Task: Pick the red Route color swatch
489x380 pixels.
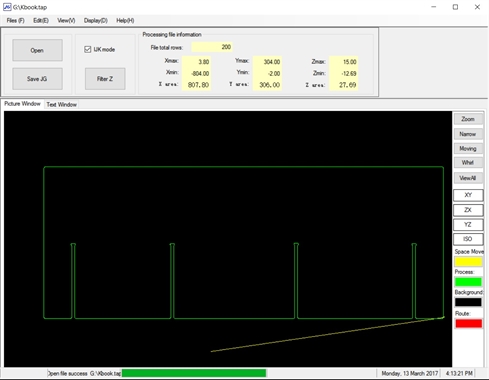Action: pyautogui.click(x=468, y=323)
